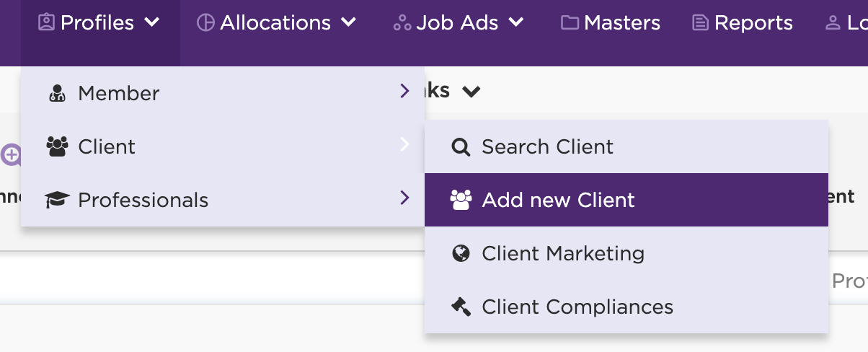Expand the Job Ads dropdown chevron
Screen dimensions: 868x352
tap(516, 23)
